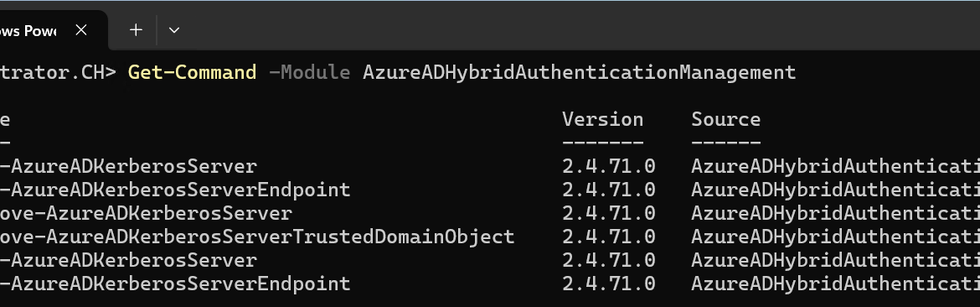Click the -Module parameter in the command
The height and width of the screenshot is (307, 980).
tap(309, 72)
